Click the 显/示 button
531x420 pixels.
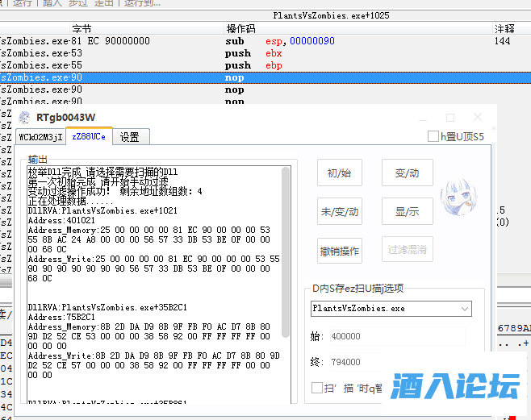(407, 212)
